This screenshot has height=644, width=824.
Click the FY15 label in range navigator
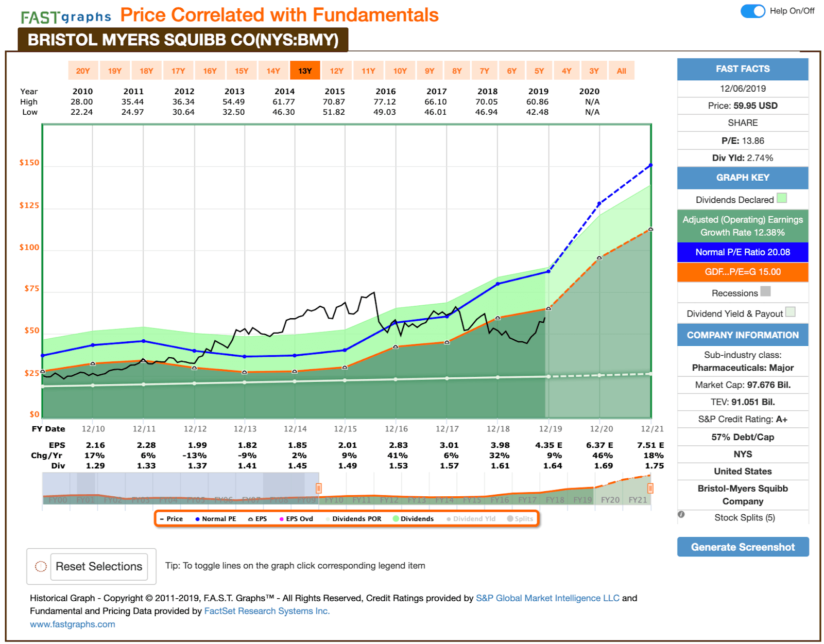(x=472, y=500)
